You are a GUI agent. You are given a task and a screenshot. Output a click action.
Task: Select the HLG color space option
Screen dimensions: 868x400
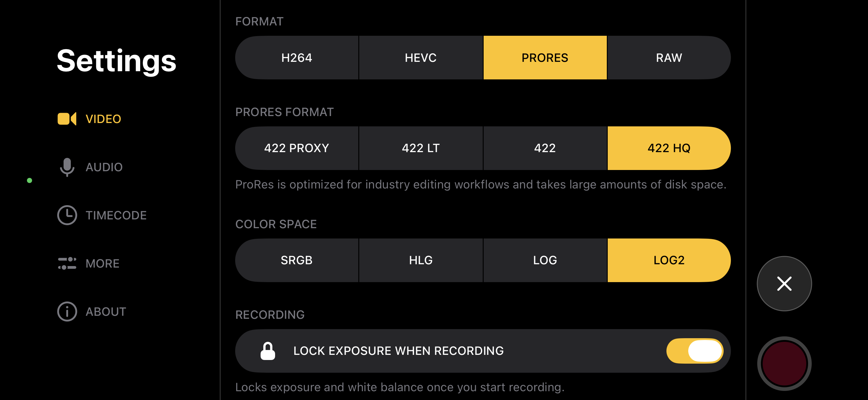(x=420, y=260)
